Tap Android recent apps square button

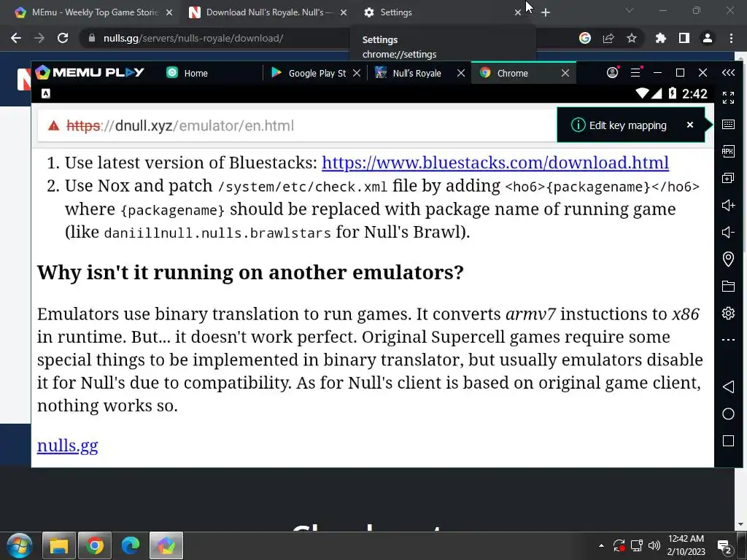click(x=728, y=441)
